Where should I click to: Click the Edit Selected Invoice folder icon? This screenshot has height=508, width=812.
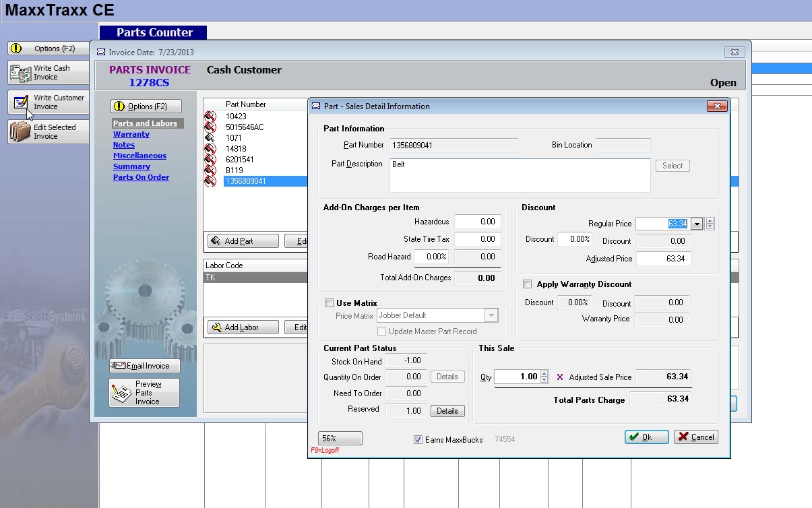pos(20,131)
